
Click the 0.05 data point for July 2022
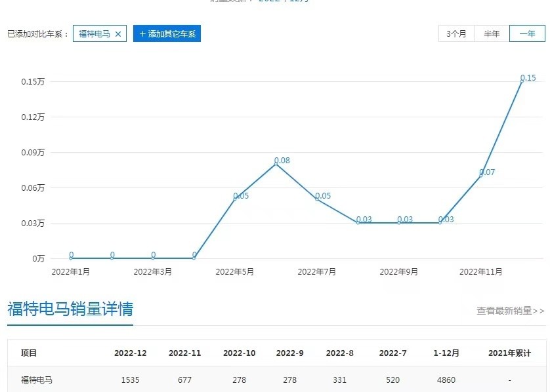[317, 199]
